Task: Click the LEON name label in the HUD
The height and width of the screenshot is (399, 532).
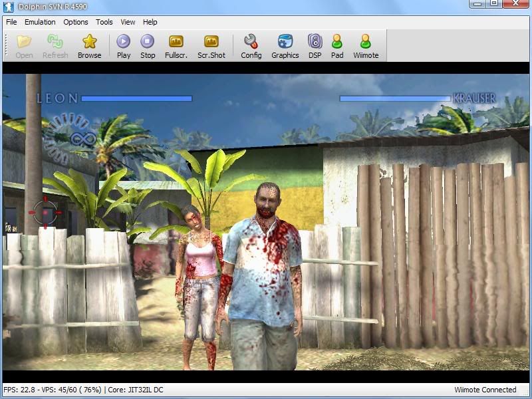Action: [x=57, y=98]
